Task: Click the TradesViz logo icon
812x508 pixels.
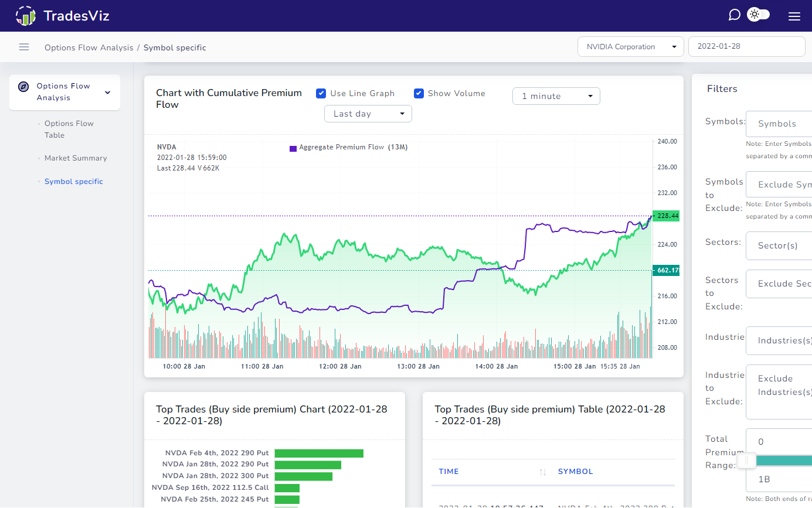Action: coord(25,15)
